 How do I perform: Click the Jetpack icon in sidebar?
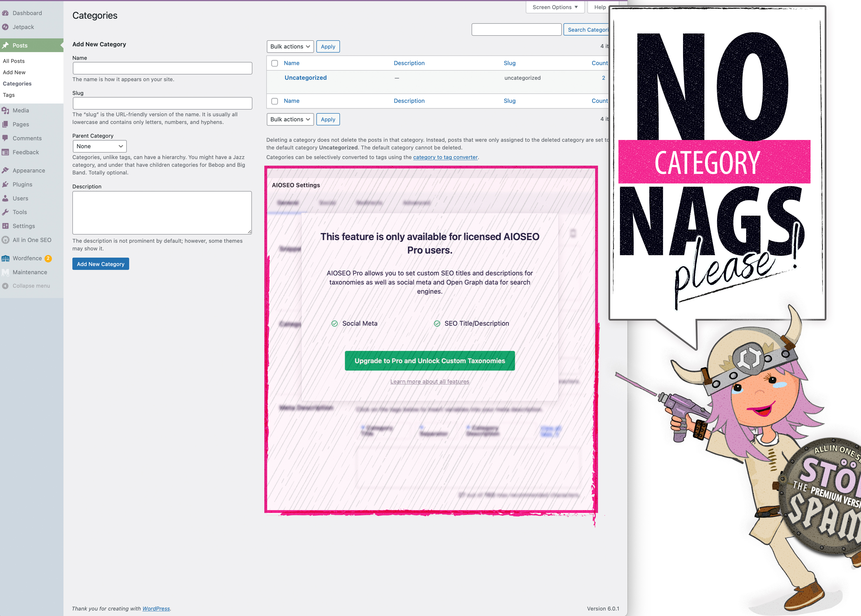click(x=5, y=27)
